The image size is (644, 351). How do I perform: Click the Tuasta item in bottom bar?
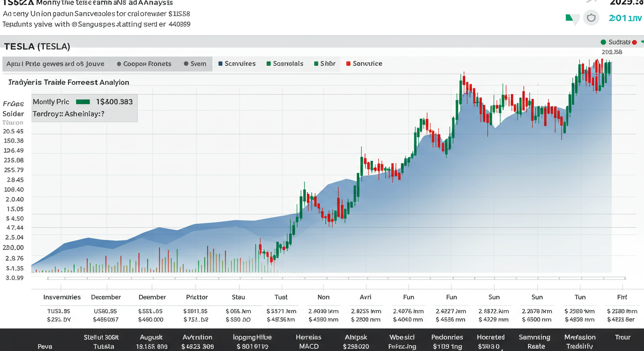[104, 346]
